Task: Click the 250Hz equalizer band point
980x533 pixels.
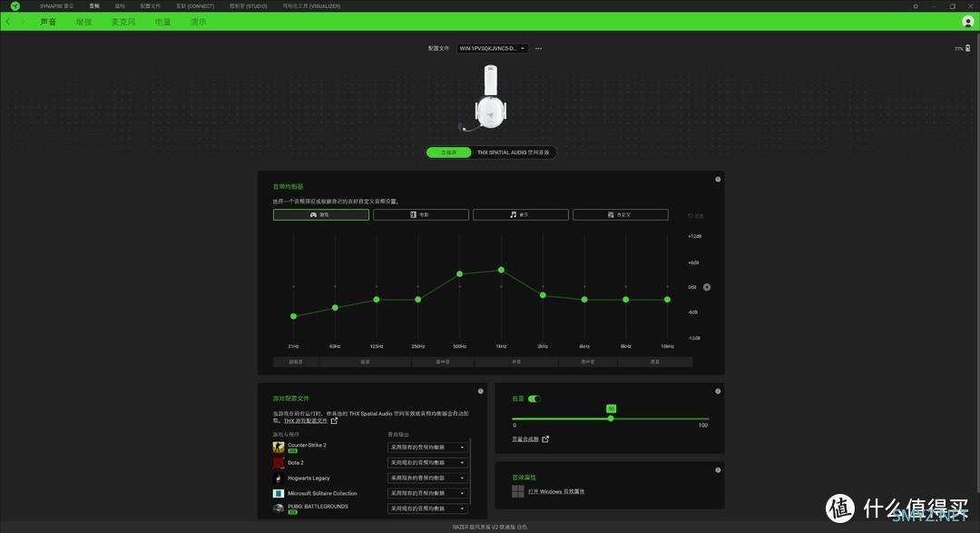Action: pyautogui.click(x=418, y=300)
